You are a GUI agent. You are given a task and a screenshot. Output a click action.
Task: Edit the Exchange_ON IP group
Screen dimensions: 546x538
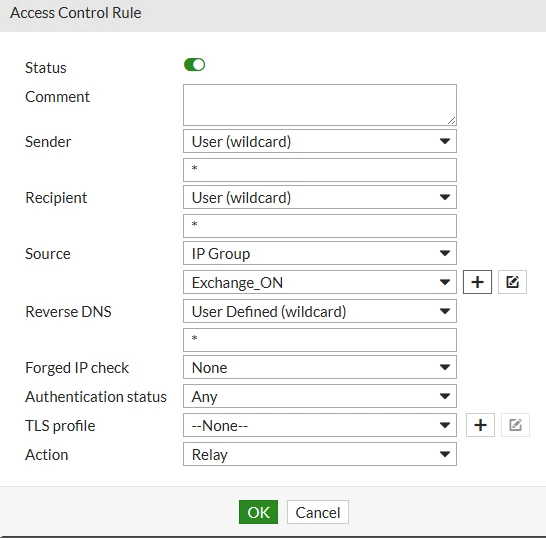pyautogui.click(x=512, y=282)
